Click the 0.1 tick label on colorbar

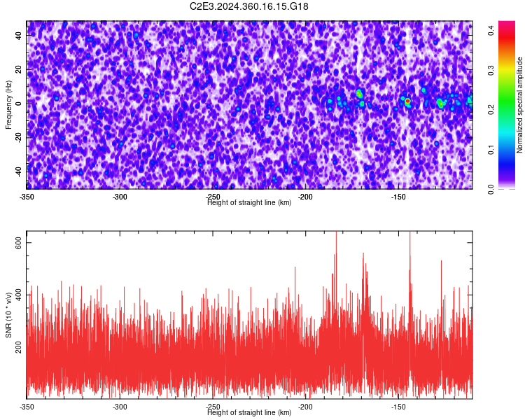(x=491, y=149)
